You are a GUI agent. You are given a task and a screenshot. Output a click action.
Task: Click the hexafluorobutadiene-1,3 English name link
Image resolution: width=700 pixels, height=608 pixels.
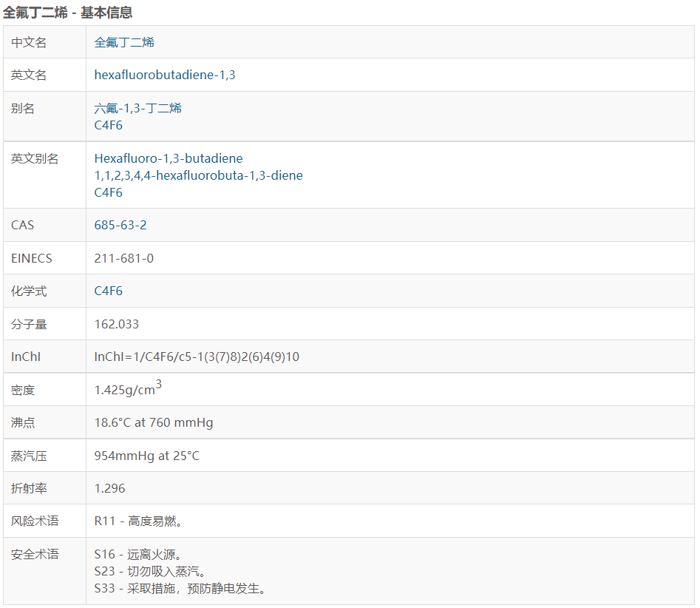tap(165, 75)
